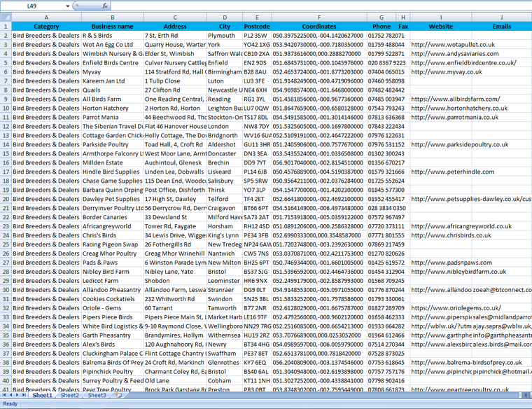Click the Insert Worksheet tab icon
Image resolution: width=532 pixels, height=409 pixels.
coord(118,396)
